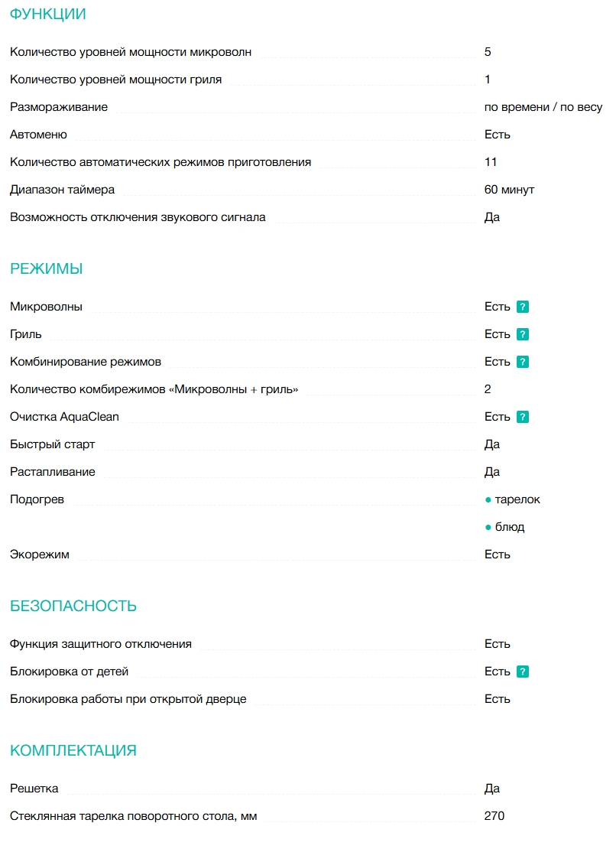This screenshot has width=616, height=849.
Task: Click the "блюд" bullet item
Action: [510, 527]
